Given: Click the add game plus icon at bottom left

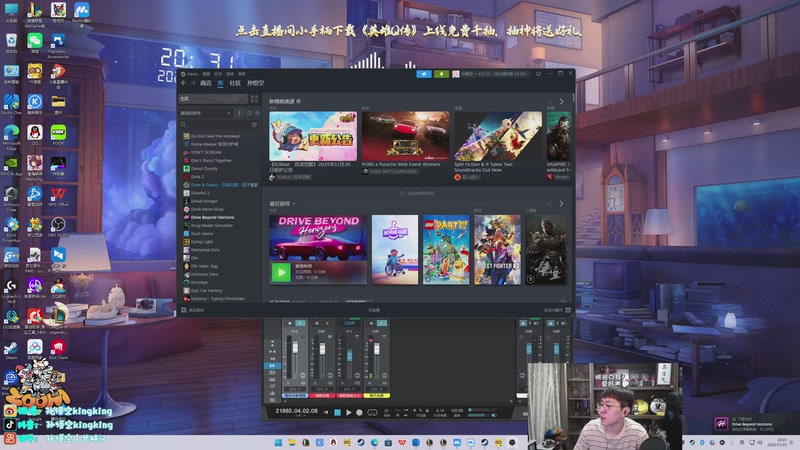Looking at the screenshot, I should coord(184,310).
